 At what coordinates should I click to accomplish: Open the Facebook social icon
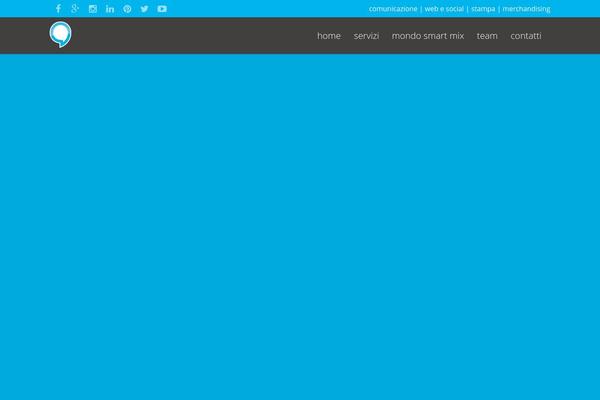58,9
